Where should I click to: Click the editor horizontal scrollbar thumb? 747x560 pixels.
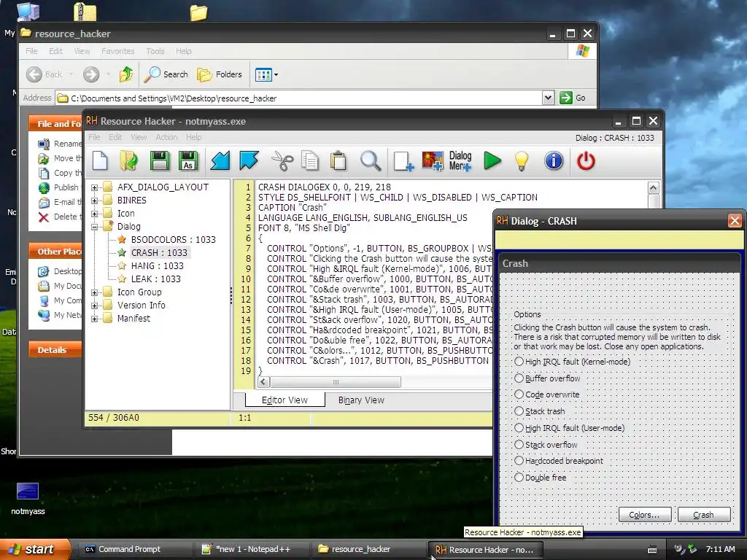tap(336, 382)
